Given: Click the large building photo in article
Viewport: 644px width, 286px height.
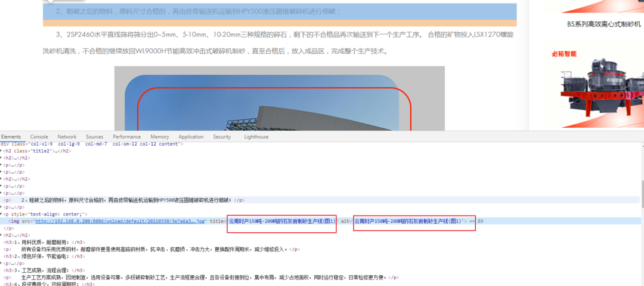Looking at the screenshot, I should (279, 102).
